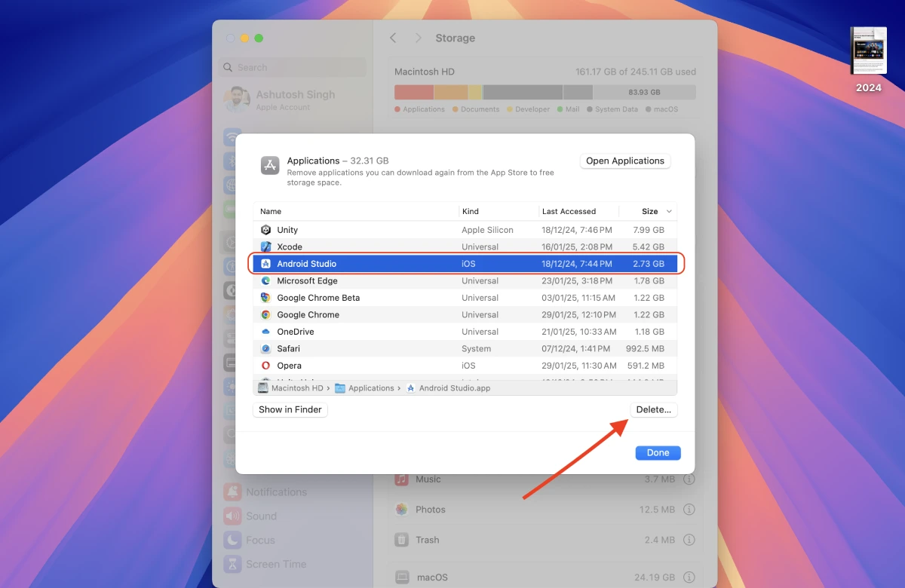
Task: Go back using the toolbar back chevron
Action: (x=393, y=38)
